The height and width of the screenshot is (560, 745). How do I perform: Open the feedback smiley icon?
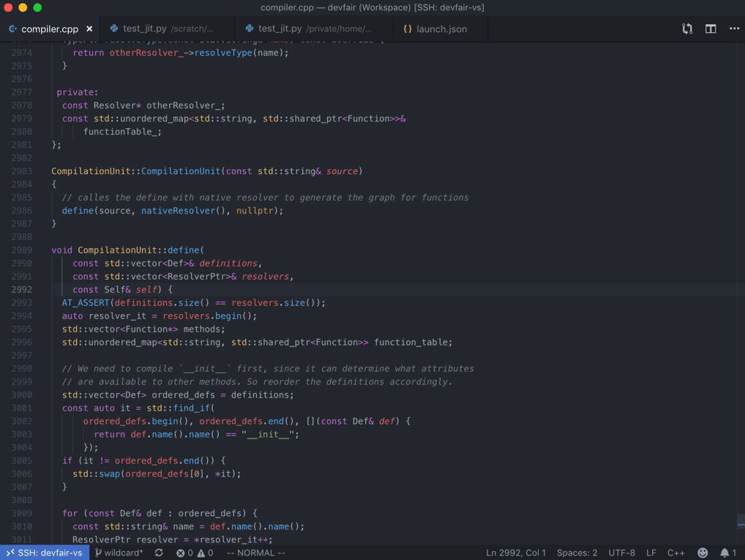[703, 553]
